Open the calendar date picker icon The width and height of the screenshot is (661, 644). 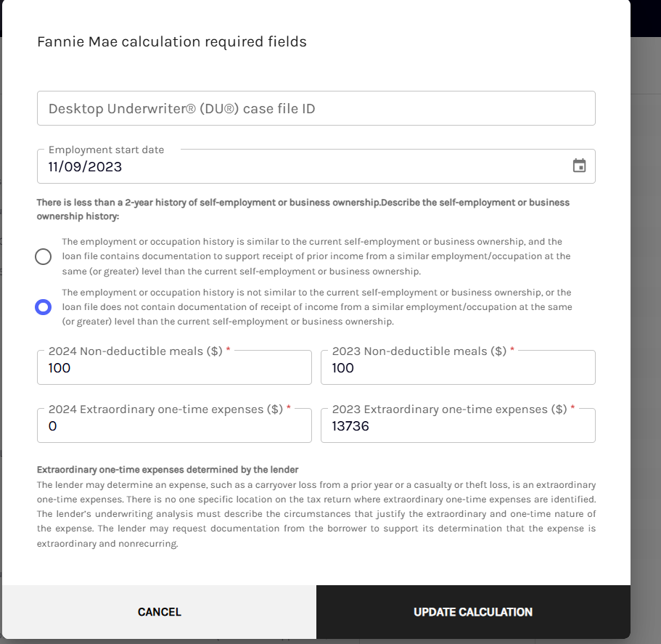[579, 166]
